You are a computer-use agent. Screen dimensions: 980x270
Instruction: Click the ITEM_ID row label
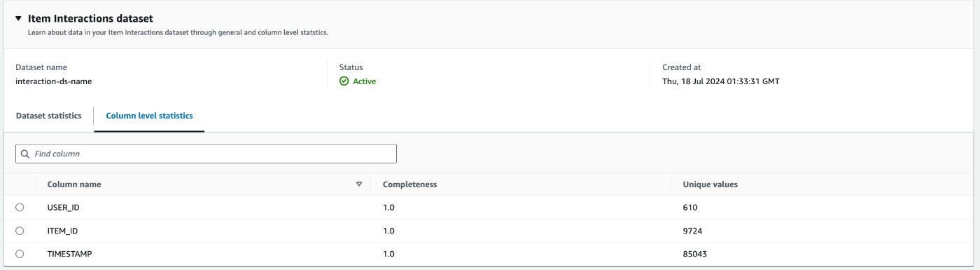[63, 231]
